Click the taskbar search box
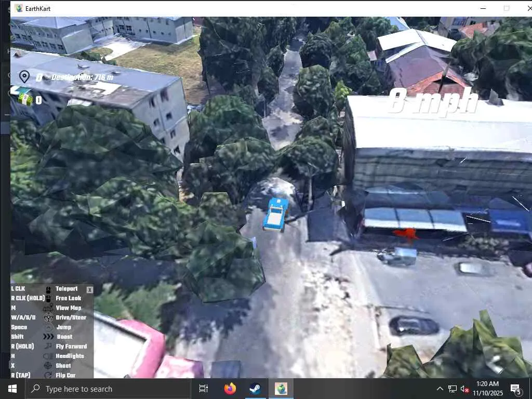The image size is (532, 399). [x=108, y=389]
